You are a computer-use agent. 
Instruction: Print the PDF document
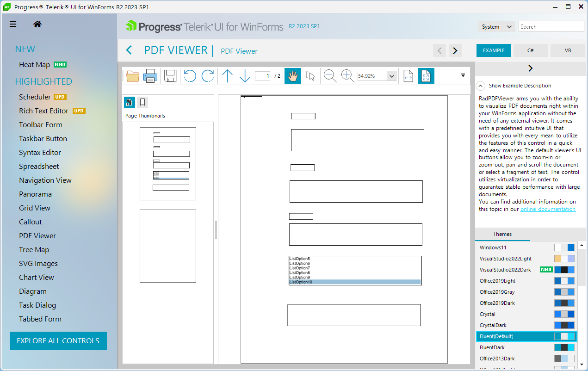[x=150, y=76]
